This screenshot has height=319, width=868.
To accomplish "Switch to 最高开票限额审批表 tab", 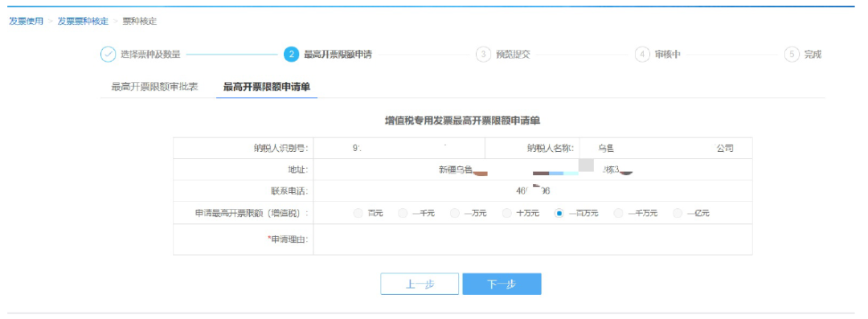I will point(154,87).
